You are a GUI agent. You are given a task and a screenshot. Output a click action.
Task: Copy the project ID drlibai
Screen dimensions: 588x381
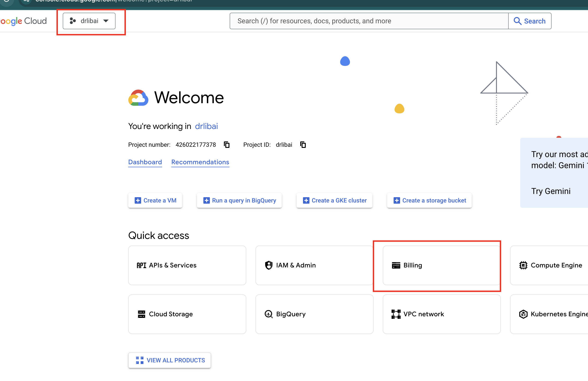(x=303, y=145)
